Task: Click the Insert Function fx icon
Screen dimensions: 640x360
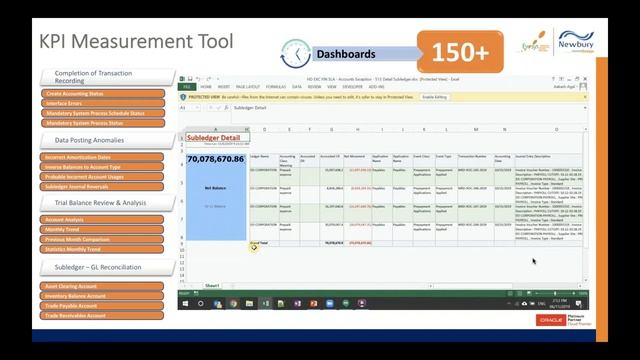Action: [226, 108]
